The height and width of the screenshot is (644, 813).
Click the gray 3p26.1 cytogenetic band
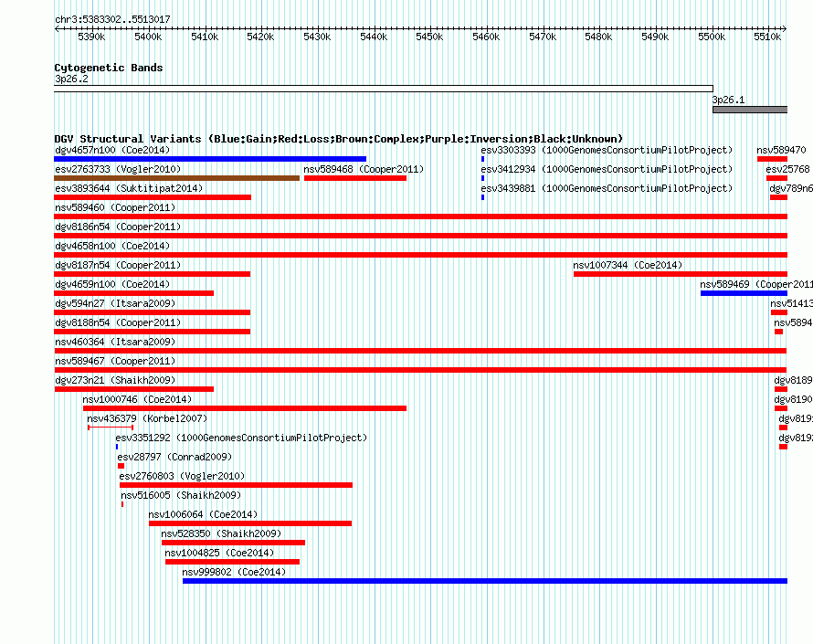(750, 110)
